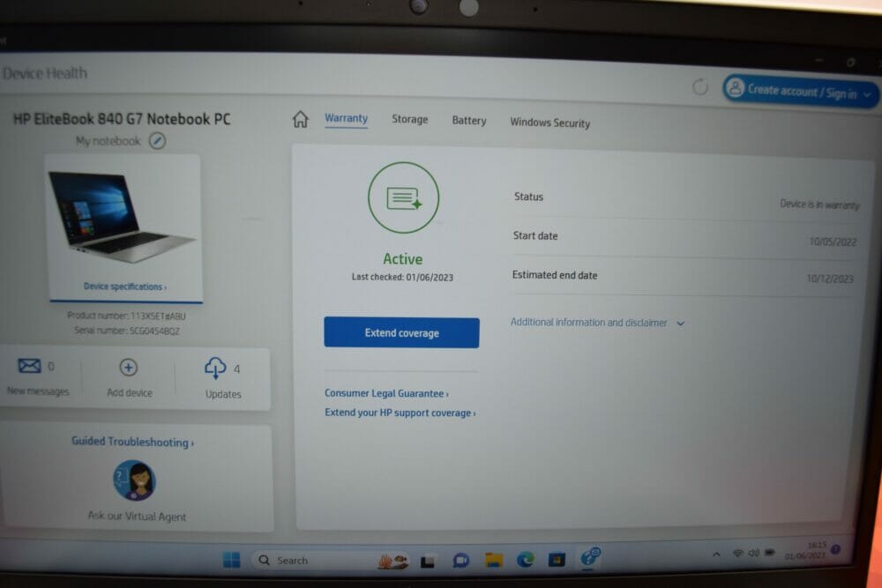The image size is (882, 588).
Task: Click the battery tray icon
Action: click(769, 553)
